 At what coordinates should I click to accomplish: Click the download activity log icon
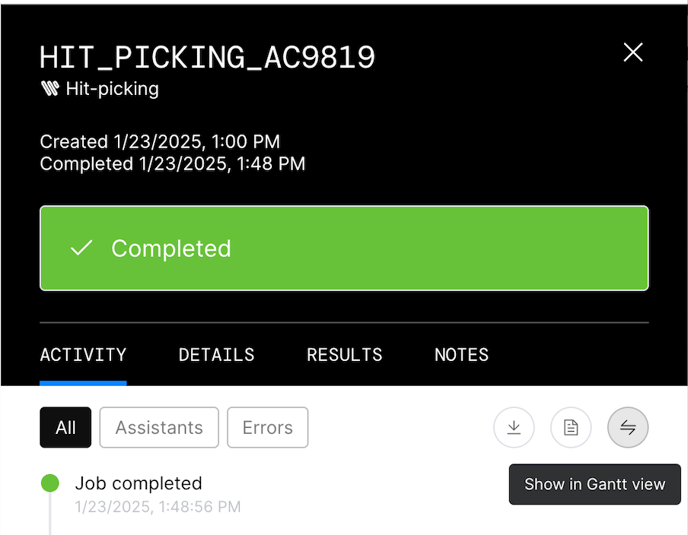[514, 427]
